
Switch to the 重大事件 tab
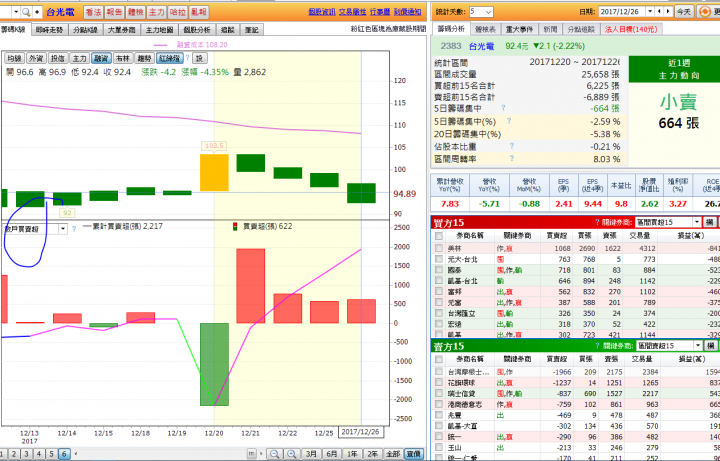(x=519, y=29)
